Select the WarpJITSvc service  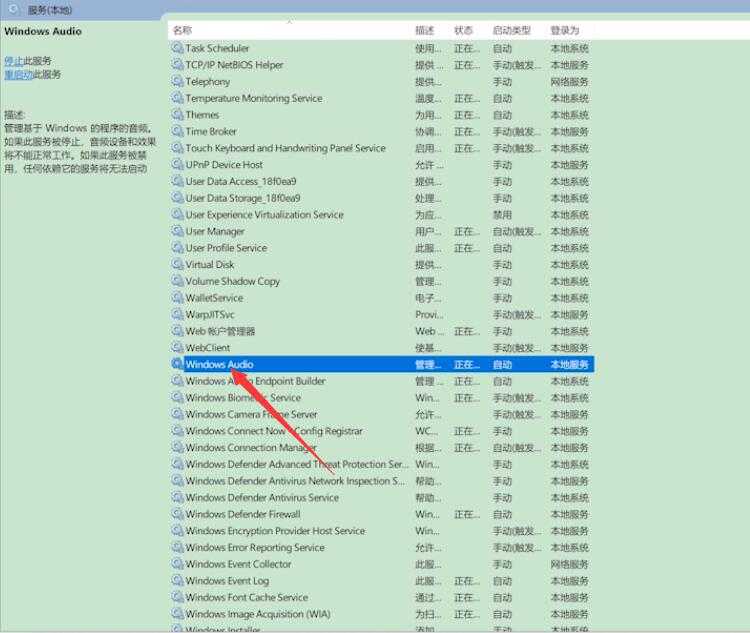coord(383,314)
